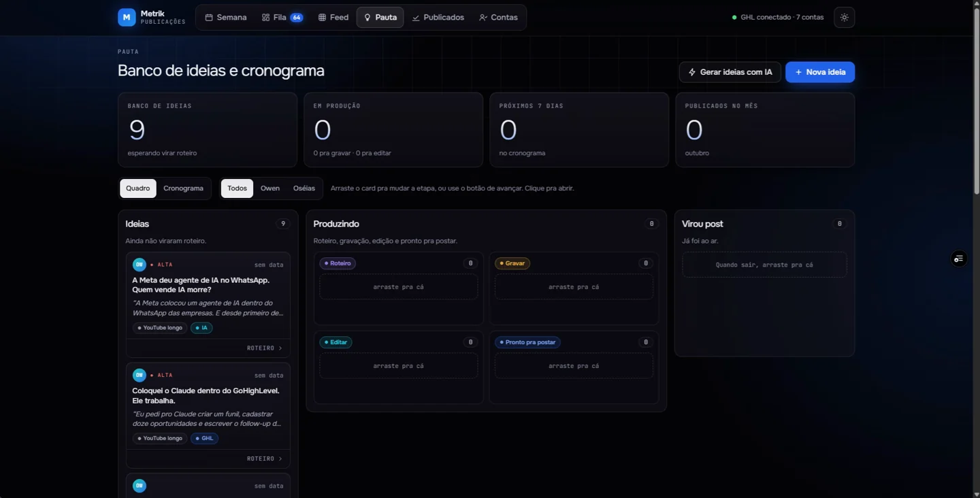The width and height of the screenshot is (980, 498).
Task: Switch to the Feed tab
Action: coord(333,18)
